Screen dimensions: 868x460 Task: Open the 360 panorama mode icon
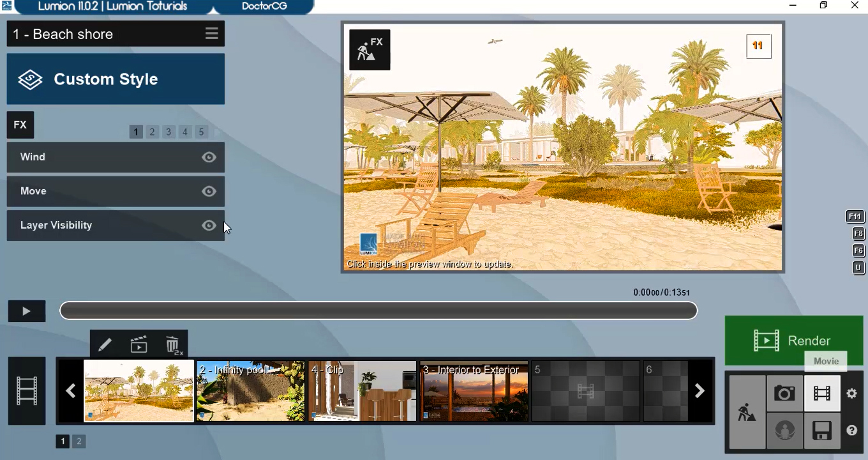point(784,431)
